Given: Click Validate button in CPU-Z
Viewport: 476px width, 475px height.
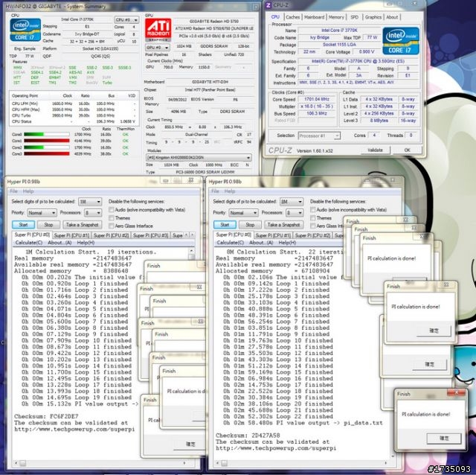Looking at the screenshot, I should coord(375,150).
